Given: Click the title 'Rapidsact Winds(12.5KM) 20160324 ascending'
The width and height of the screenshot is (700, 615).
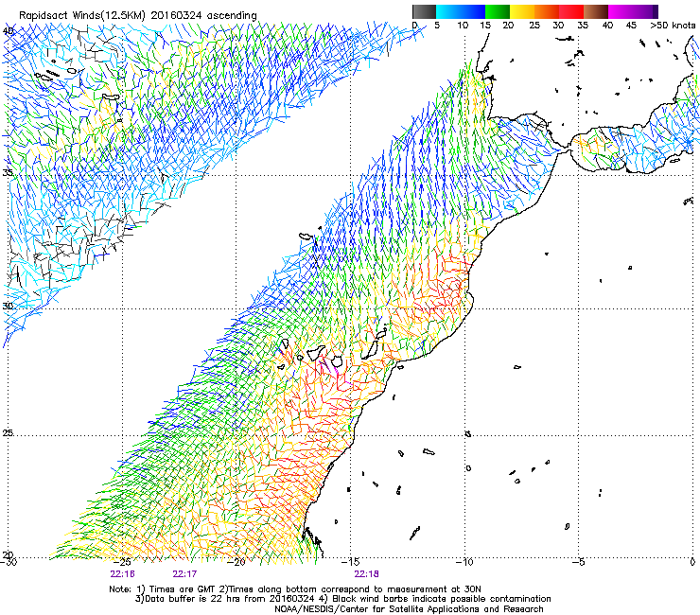Looking at the screenshot, I should click(138, 16).
